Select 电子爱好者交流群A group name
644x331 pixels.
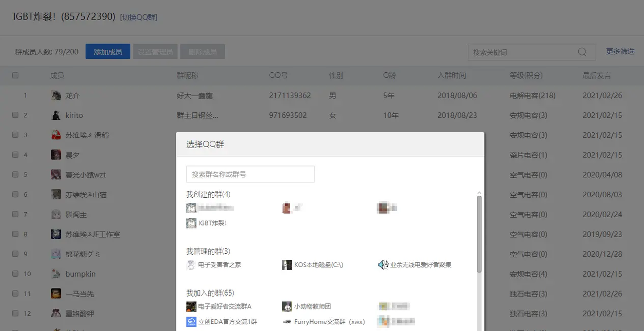tap(225, 306)
